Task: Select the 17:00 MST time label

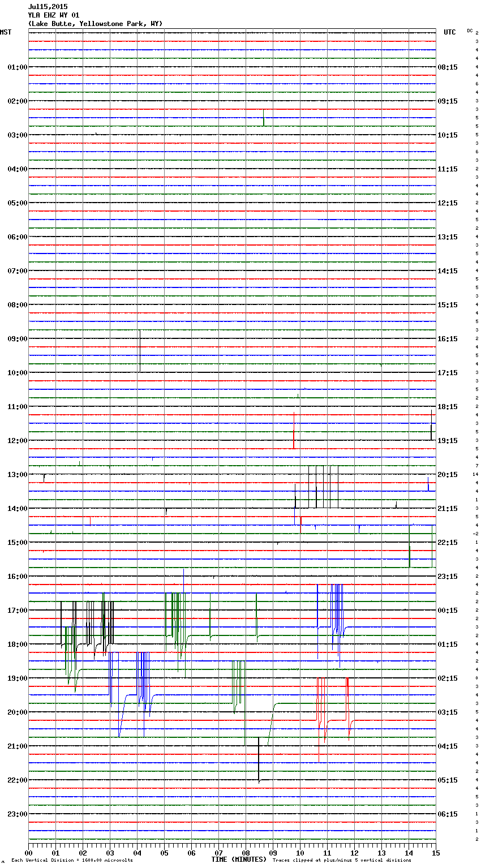Action: click(18, 611)
